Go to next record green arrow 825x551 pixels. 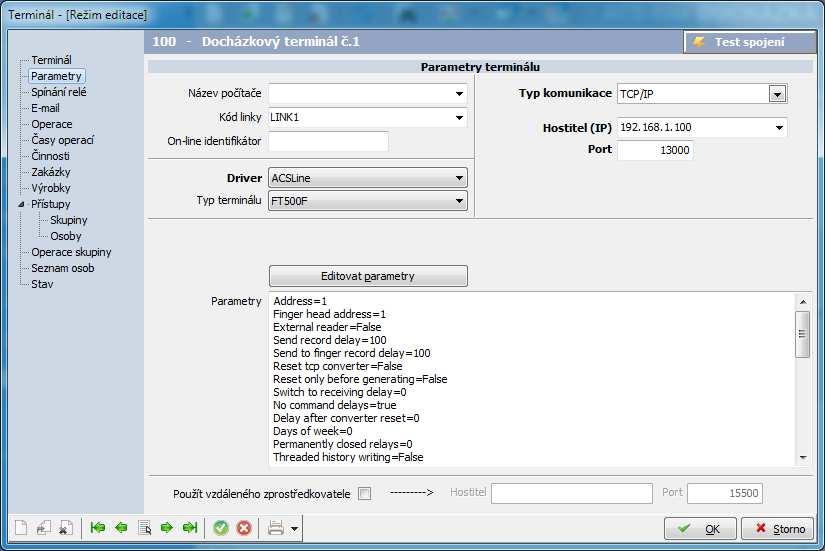(167, 527)
